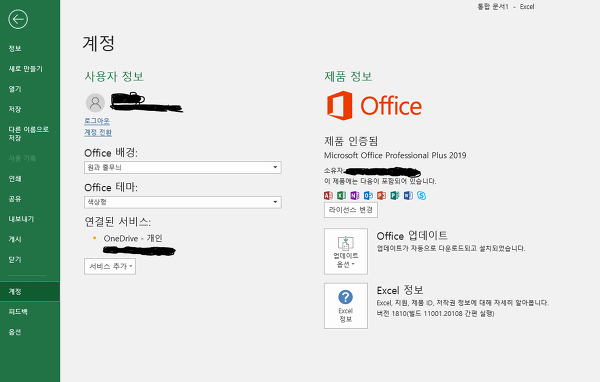Click the Outlook app icon
Image resolution: width=600 pixels, height=382 pixels.
click(x=368, y=196)
